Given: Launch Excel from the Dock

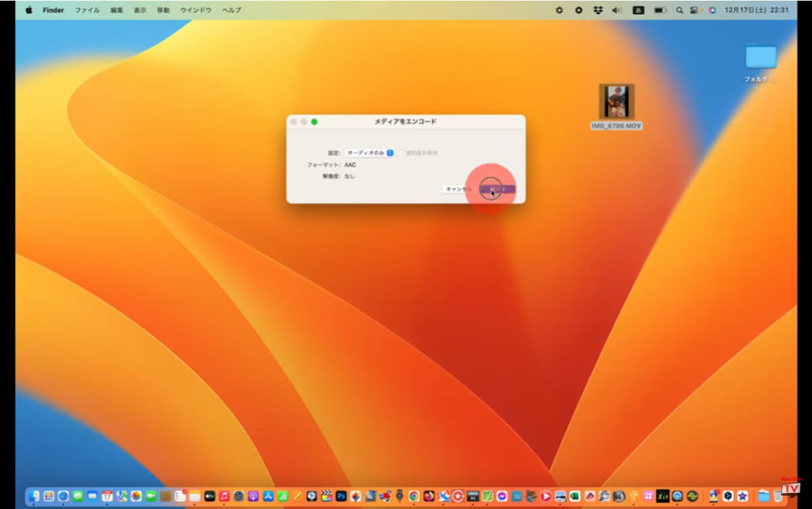Looking at the screenshot, I should pos(575,496).
